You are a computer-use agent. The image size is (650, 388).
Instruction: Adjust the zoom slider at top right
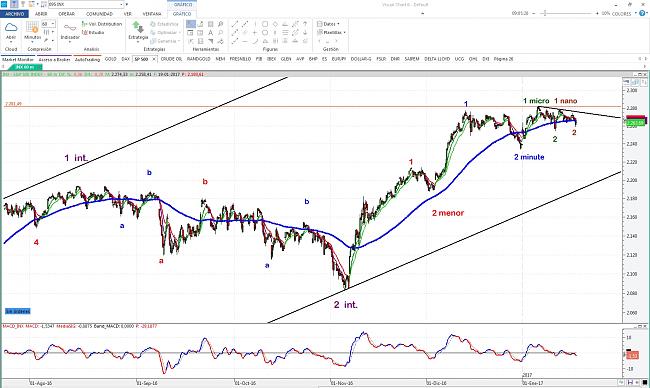(545, 13)
